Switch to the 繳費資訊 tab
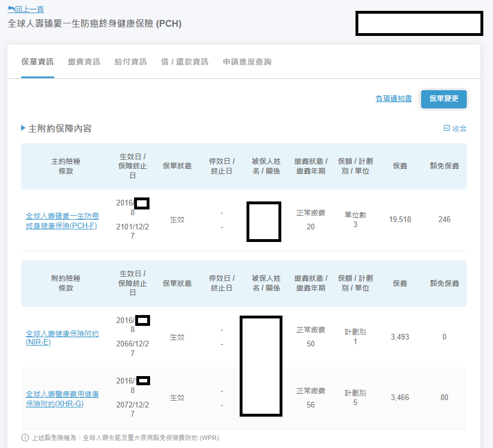The width and height of the screenshot is (493, 448). point(84,62)
